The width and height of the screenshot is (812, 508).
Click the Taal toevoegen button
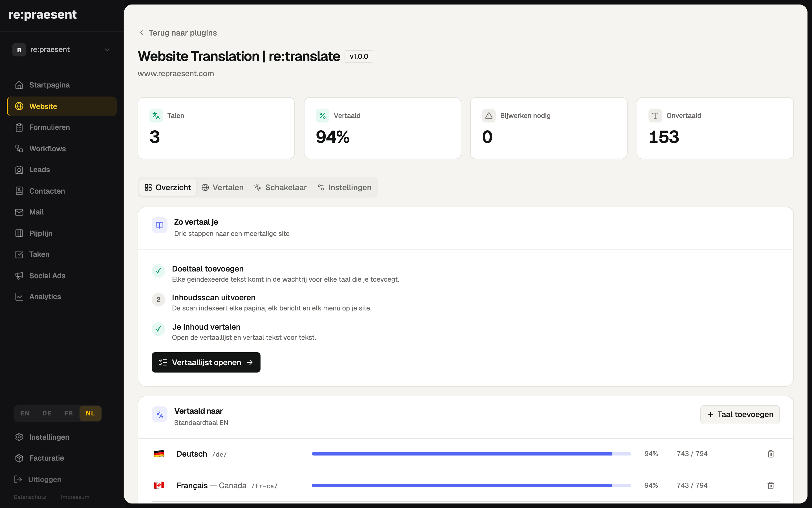(x=740, y=414)
